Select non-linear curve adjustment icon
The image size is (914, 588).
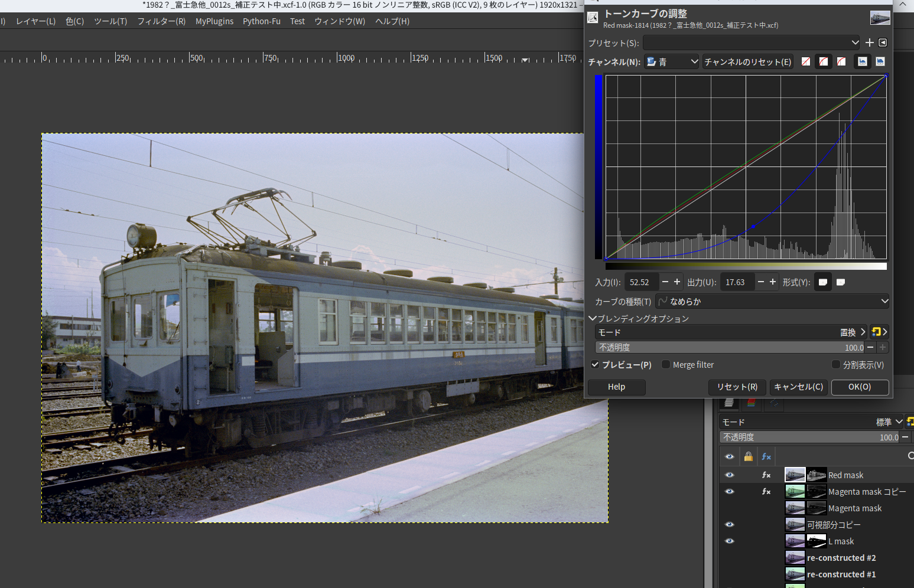[824, 61]
